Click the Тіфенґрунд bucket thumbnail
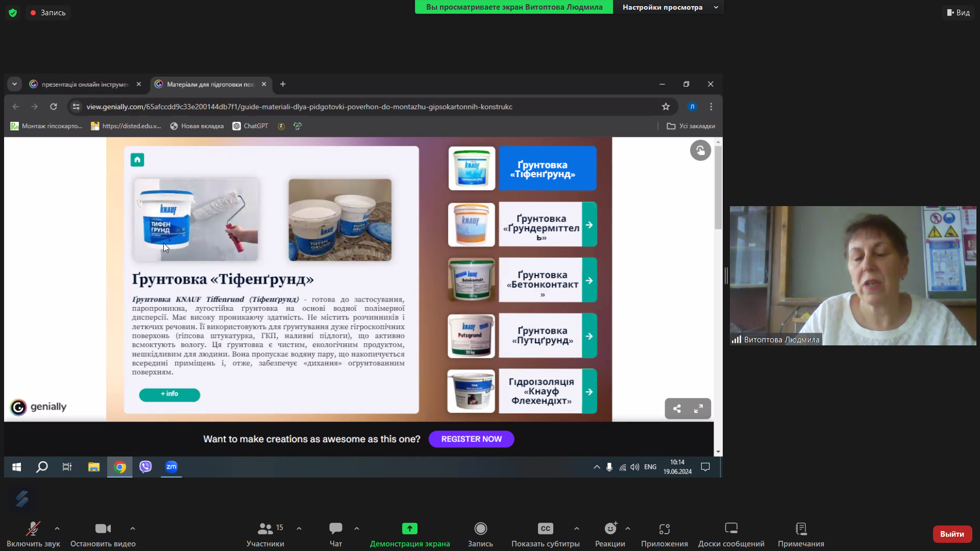The height and width of the screenshot is (551, 980). [x=472, y=169]
